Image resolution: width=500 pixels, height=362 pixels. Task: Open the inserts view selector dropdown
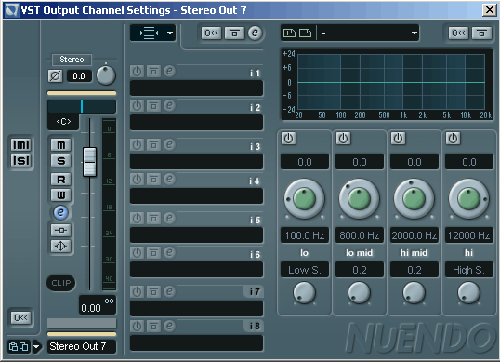[153, 33]
